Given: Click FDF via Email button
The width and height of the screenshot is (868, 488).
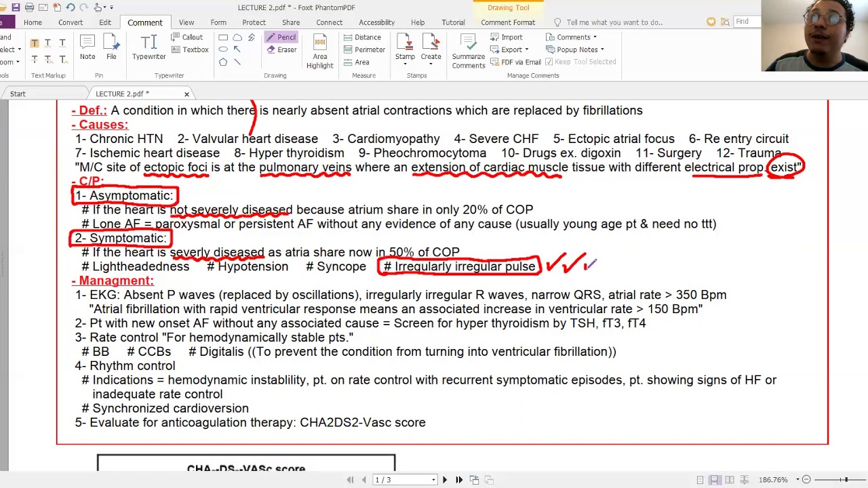Looking at the screenshot, I should click(x=515, y=62).
